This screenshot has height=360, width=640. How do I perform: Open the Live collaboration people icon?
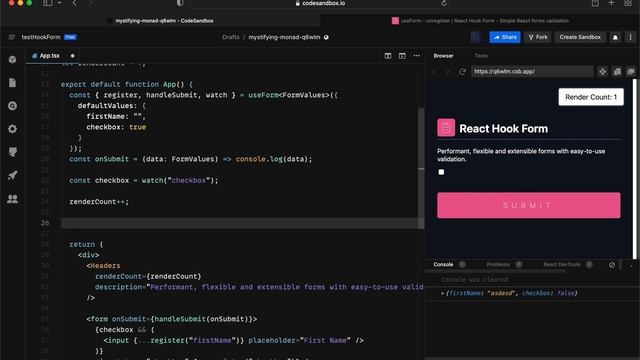[x=13, y=199]
